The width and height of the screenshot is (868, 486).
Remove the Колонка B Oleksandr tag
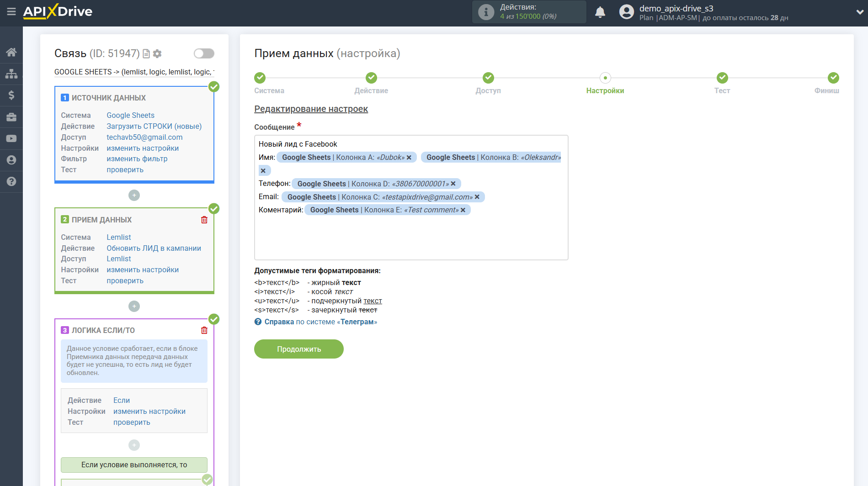tap(263, 171)
